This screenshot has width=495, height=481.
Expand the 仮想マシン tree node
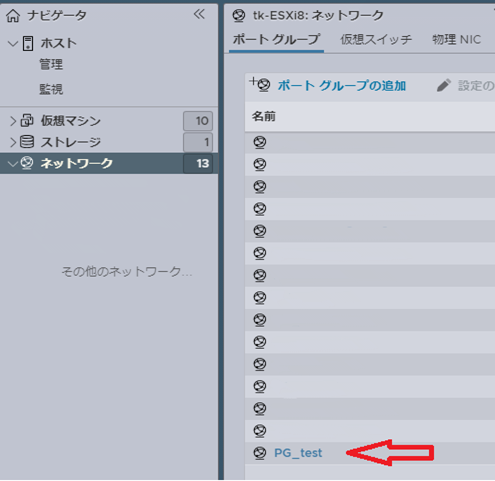pyautogui.click(x=13, y=121)
